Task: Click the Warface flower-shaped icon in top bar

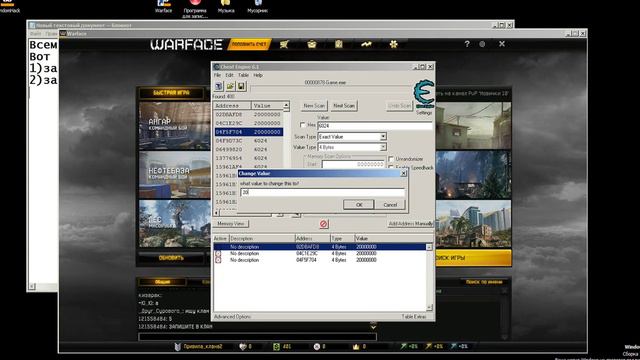Action: click(393, 44)
